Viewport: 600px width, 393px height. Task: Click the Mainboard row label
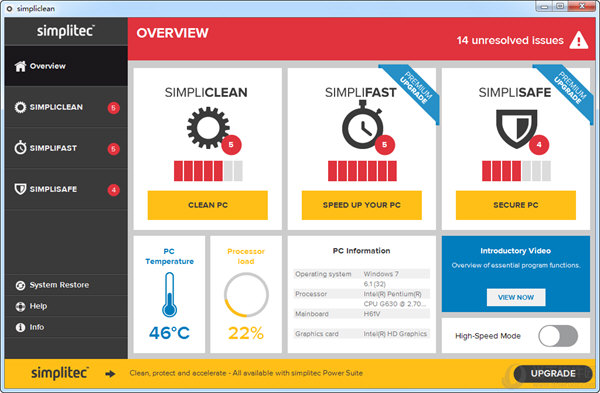click(x=312, y=314)
